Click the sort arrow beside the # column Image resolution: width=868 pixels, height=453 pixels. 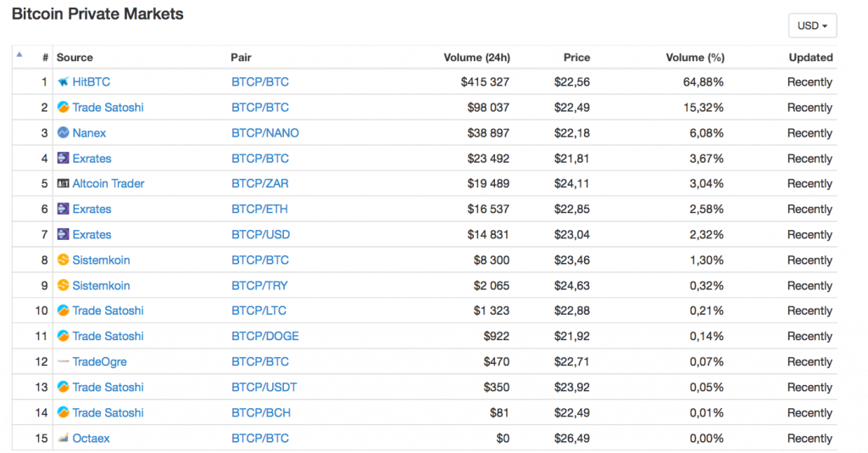coord(19,54)
